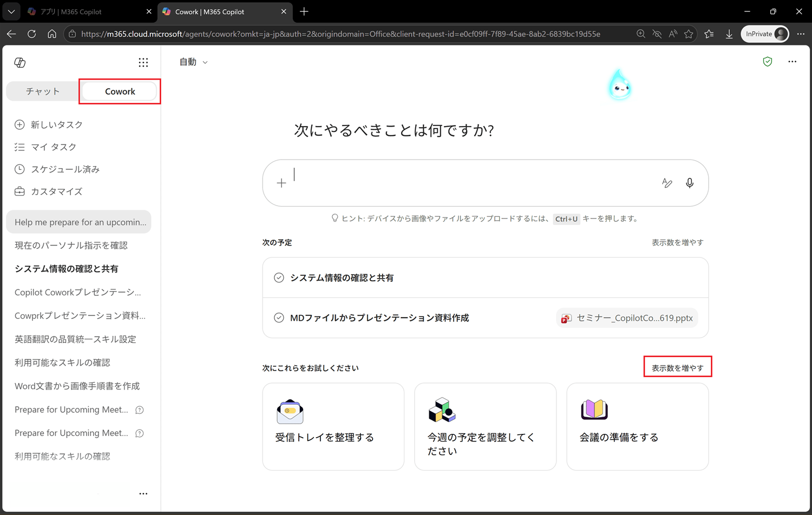Open sidebar bottom ellipsis menu
The height and width of the screenshot is (515, 812).
[x=143, y=493]
